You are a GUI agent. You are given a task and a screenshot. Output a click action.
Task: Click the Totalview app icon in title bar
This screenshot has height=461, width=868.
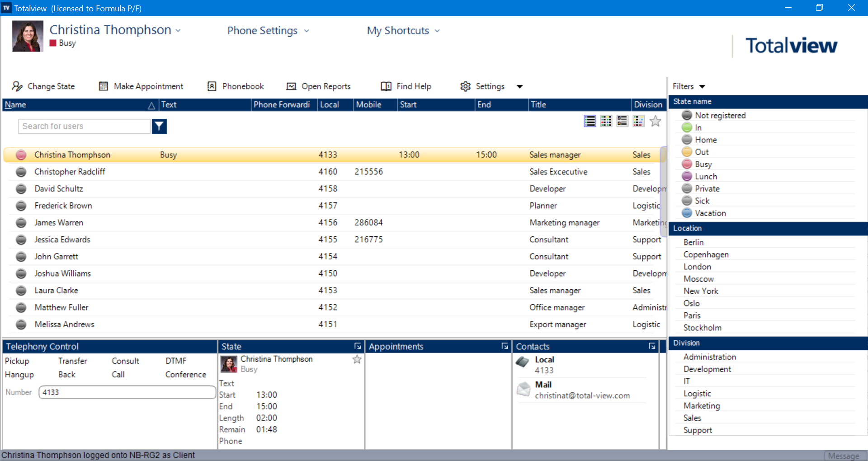pyautogui.click(x=6, y=8)
